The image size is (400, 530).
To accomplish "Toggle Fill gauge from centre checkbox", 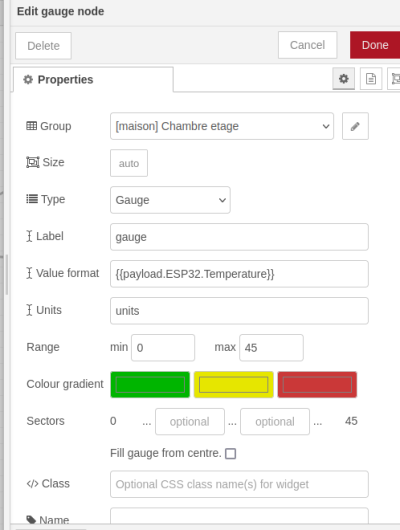I will (230, 453).
